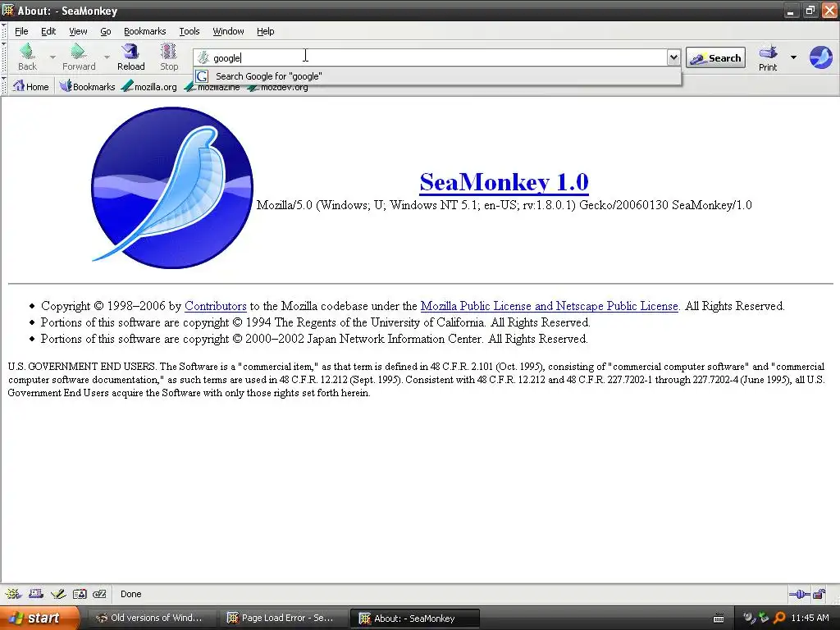Image resolution: width=840 pixels, height=630 pixels.
Task: Select Search Google for "google" suggestion
Action: click(437, 76)
